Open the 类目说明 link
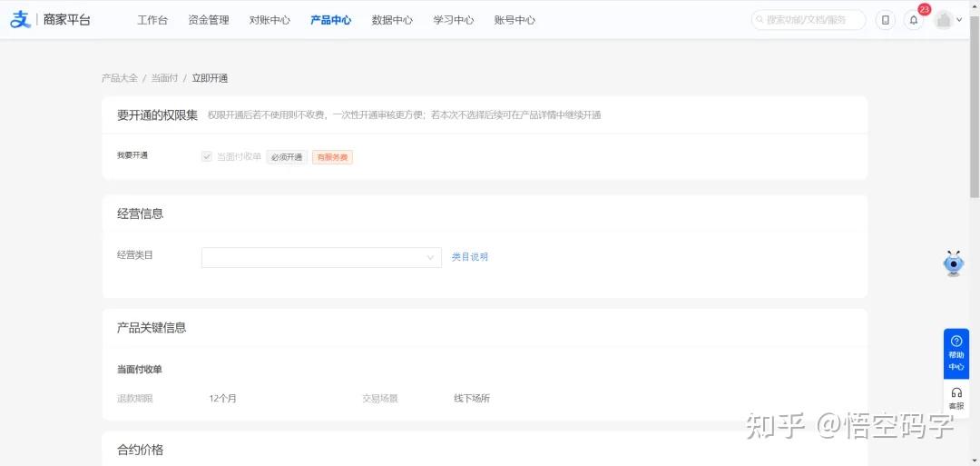980x466 pixels. tap(470, 257)
